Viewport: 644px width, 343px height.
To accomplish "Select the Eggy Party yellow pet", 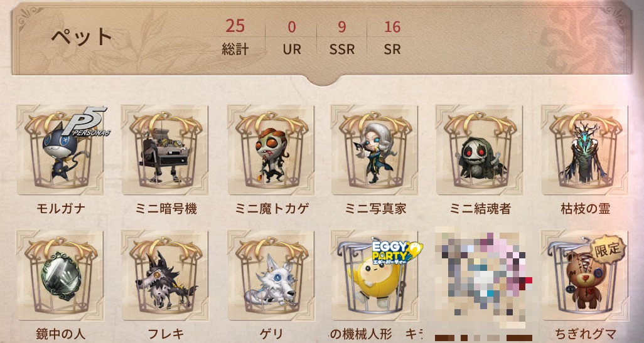I will pos(375,275).
